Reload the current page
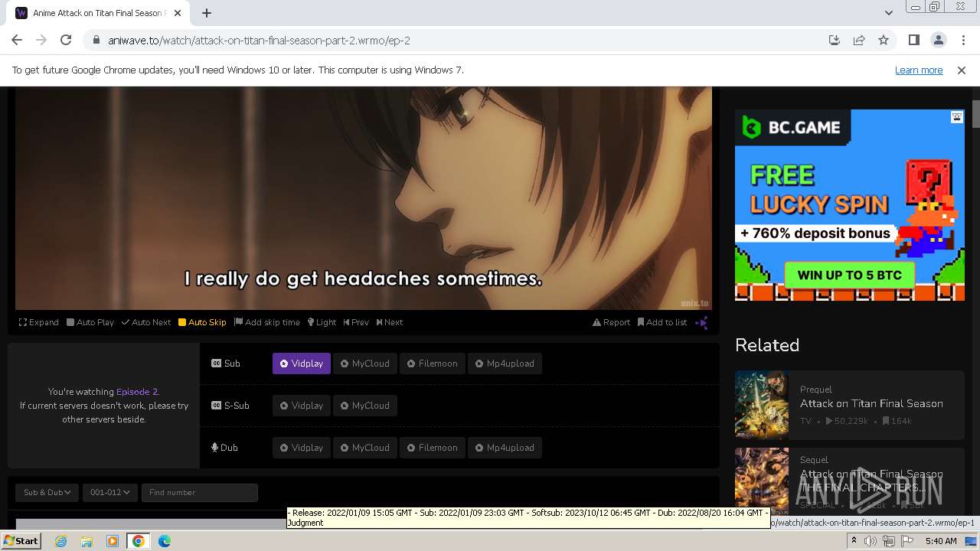The width and height of the screenshot is (980, 551). point(66,40)
